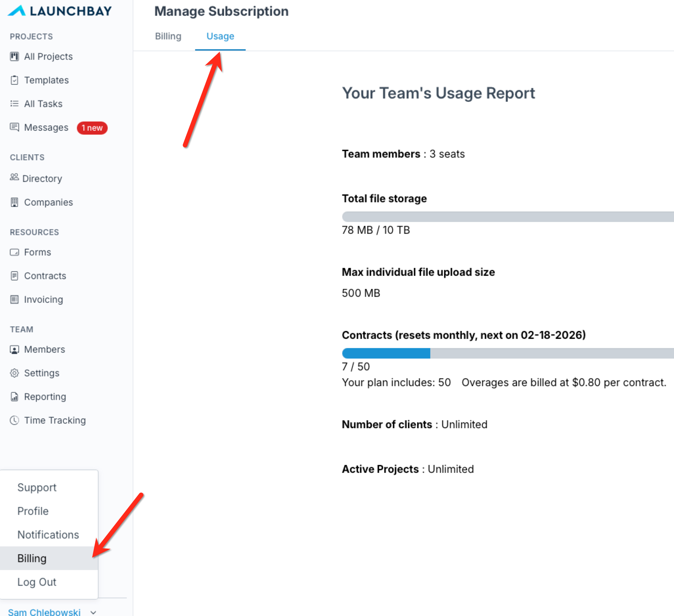
Task: Select the Usage tab
Action: [220, 36]
